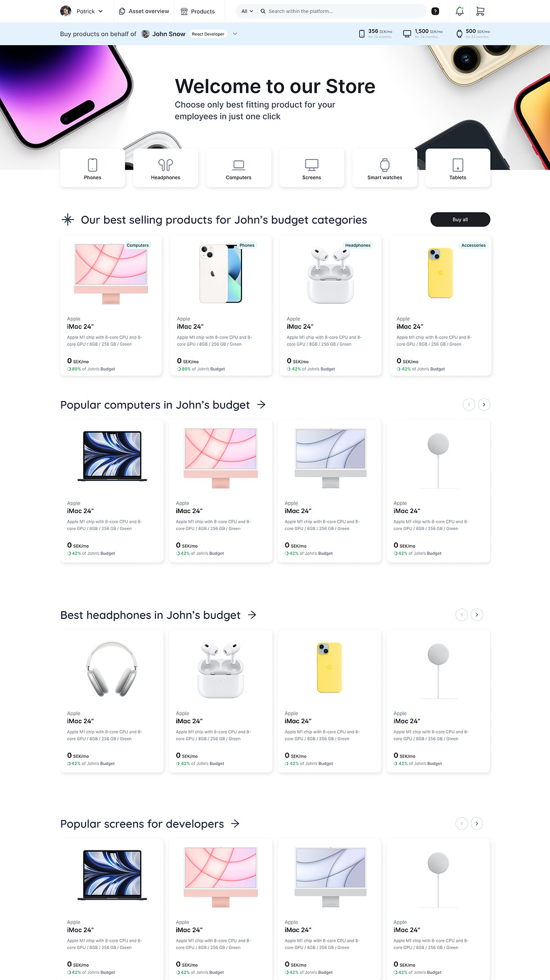Expand John Snow's employee details chevron
Screen dimensions: 550x980
pos(235,34)
